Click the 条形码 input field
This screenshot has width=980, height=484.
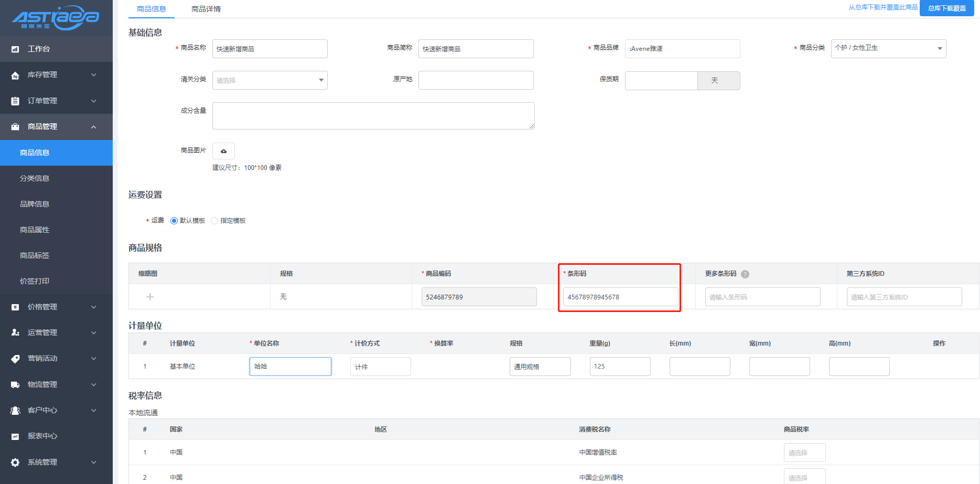pyautogui.click(x=620, y=297)
